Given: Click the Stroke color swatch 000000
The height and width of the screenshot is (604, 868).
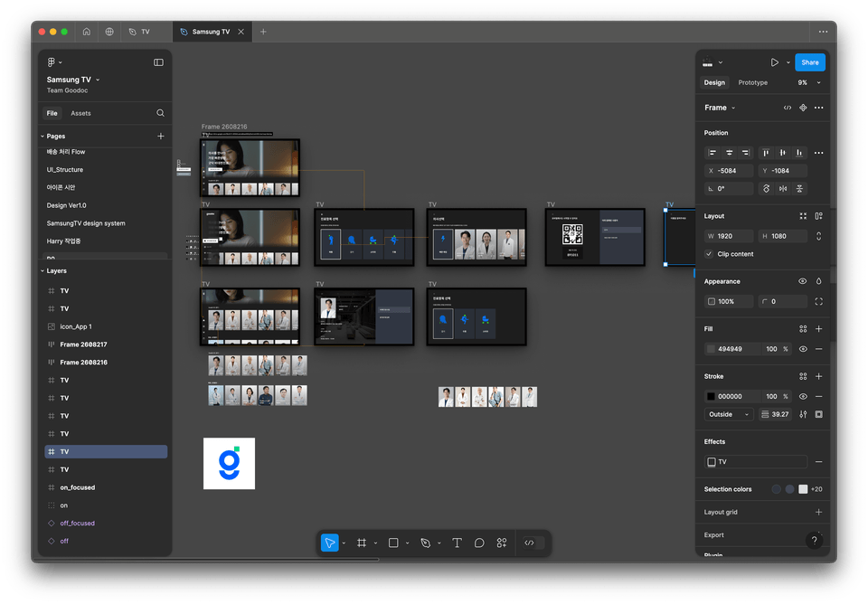Looking at the screenshot, I should click(x=711, y=396).
